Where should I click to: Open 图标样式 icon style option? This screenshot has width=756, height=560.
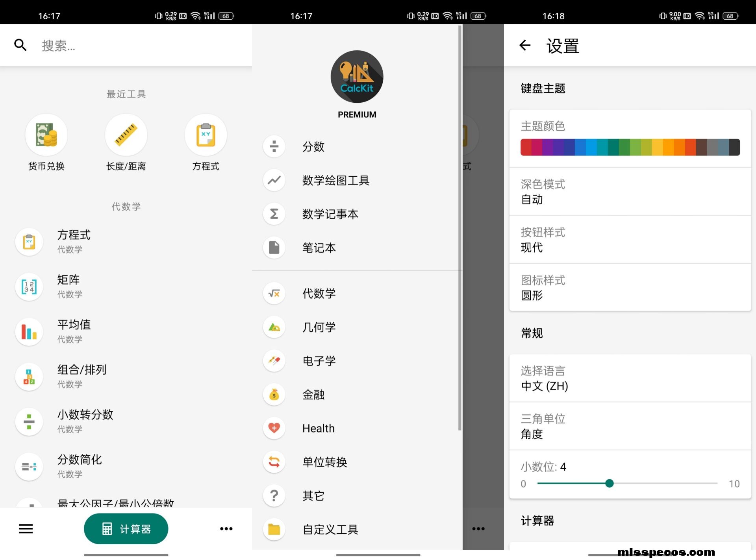click(630, 288)
